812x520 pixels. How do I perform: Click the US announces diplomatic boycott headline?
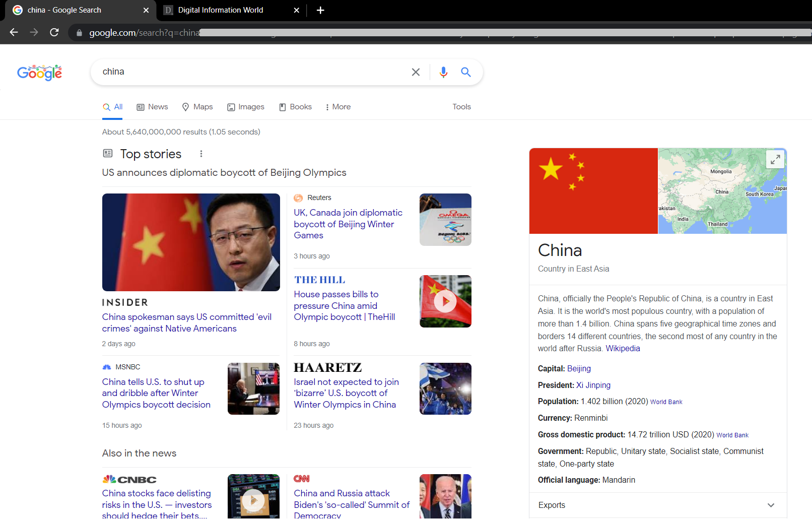[224, 173]
